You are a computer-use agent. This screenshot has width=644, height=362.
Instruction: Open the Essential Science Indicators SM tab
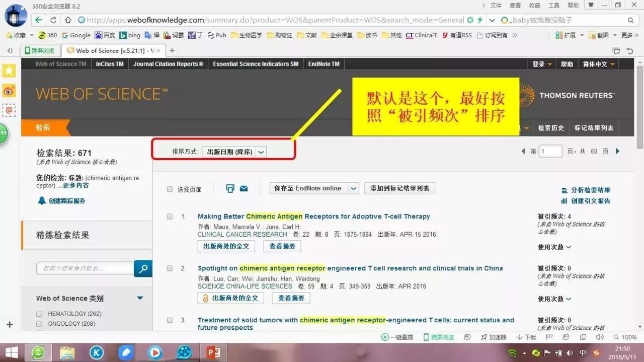coord(256,64)
